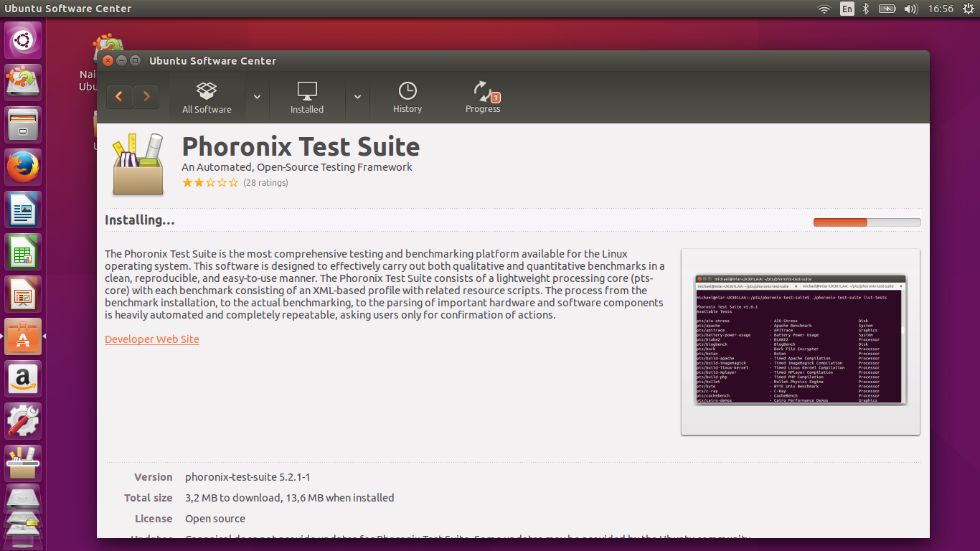Click the Ubuntu Software Center launcher icon

pyautogui.click(x=24, y=336)
